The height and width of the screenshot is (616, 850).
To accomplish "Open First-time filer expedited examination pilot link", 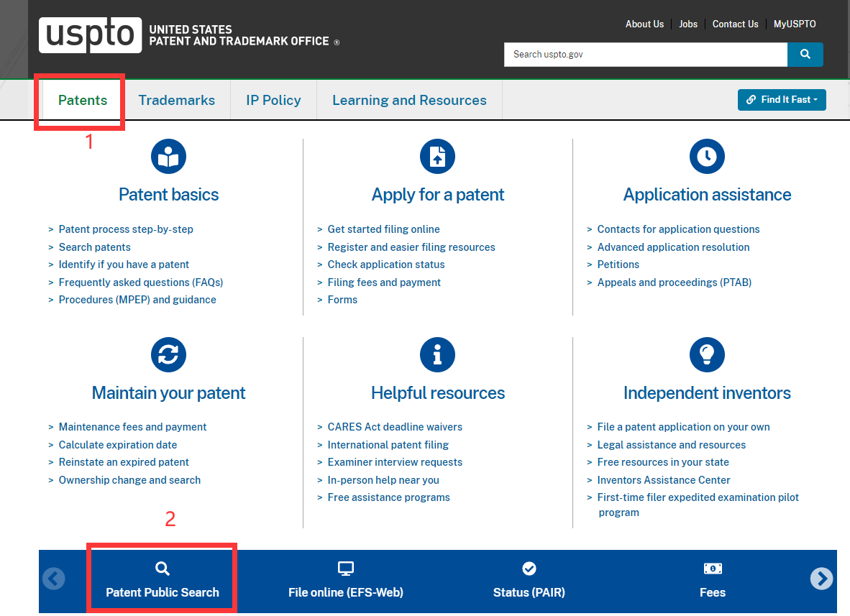I will click(698, 505).
